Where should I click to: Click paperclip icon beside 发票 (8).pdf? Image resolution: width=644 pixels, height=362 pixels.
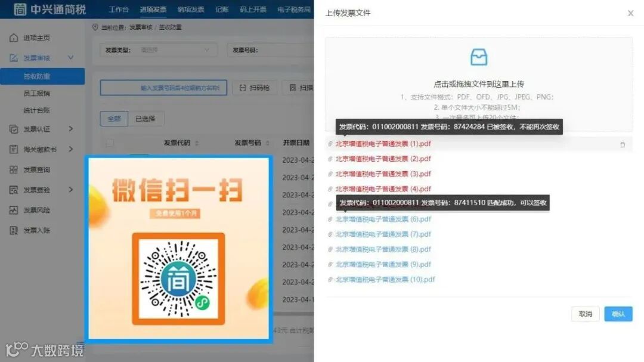pyautogui.click(x=330, y=249)
